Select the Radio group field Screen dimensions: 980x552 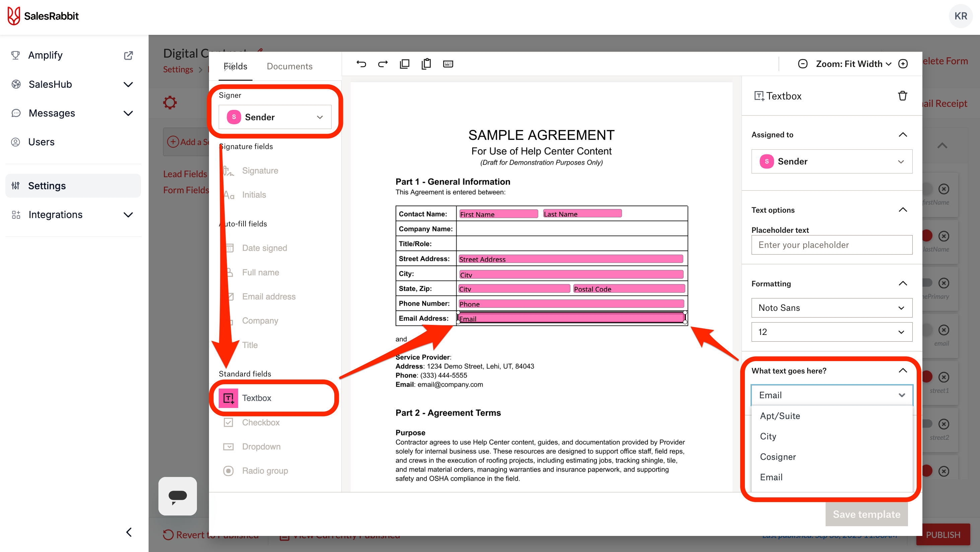click(265, 471)
